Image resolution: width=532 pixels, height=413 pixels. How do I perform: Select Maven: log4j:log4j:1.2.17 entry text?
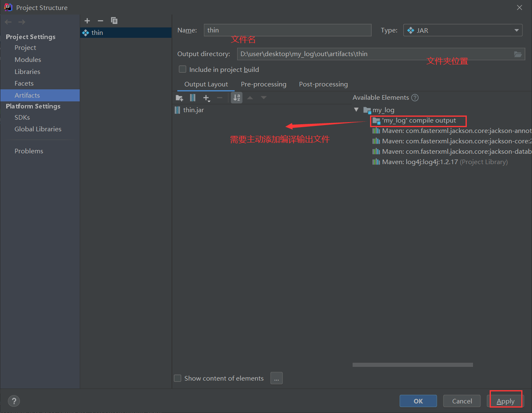point(420,162)
